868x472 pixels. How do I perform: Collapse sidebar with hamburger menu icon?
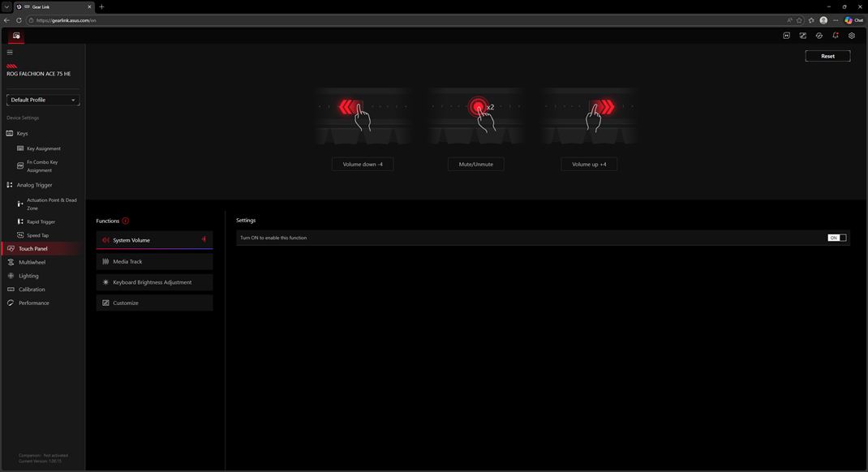click(x=10, y=52)
